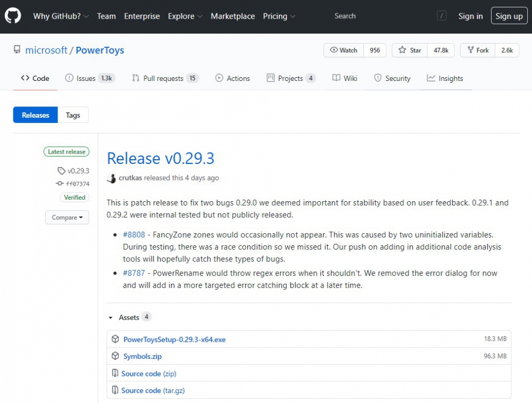Open the Projects tab
The width and height of the screenshot is (532, 403).
[x=291, y=78]
